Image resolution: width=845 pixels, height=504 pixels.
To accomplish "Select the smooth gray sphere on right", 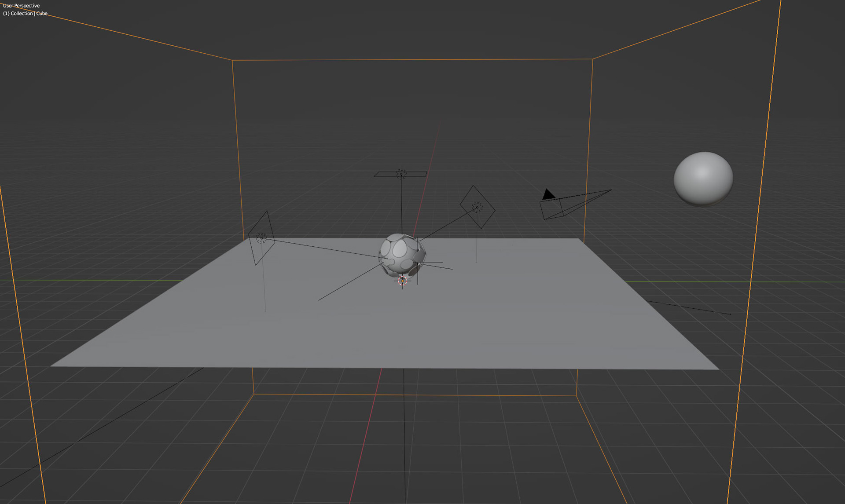I will 703,178.
